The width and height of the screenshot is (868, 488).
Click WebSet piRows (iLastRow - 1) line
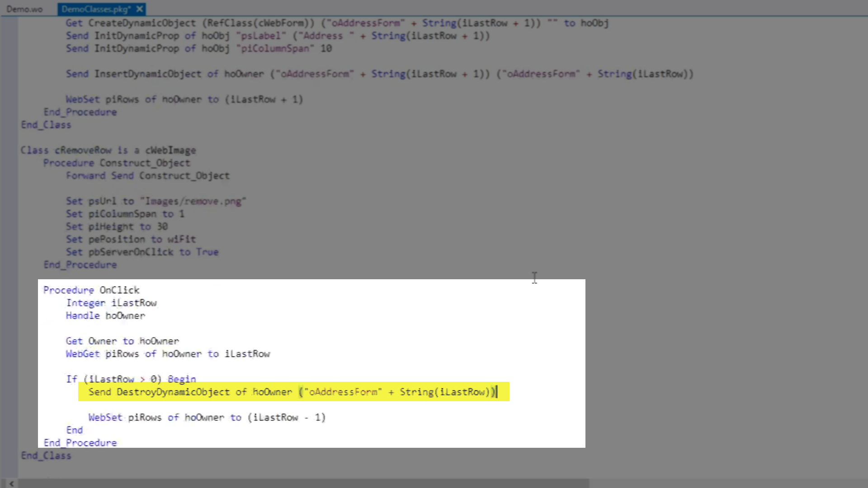point(207,418)
